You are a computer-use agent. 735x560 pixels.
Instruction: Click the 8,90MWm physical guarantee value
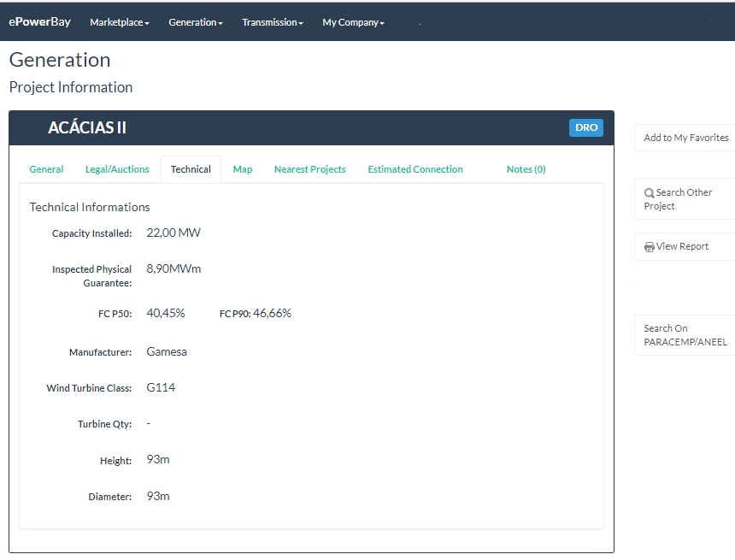pos(173,268)
